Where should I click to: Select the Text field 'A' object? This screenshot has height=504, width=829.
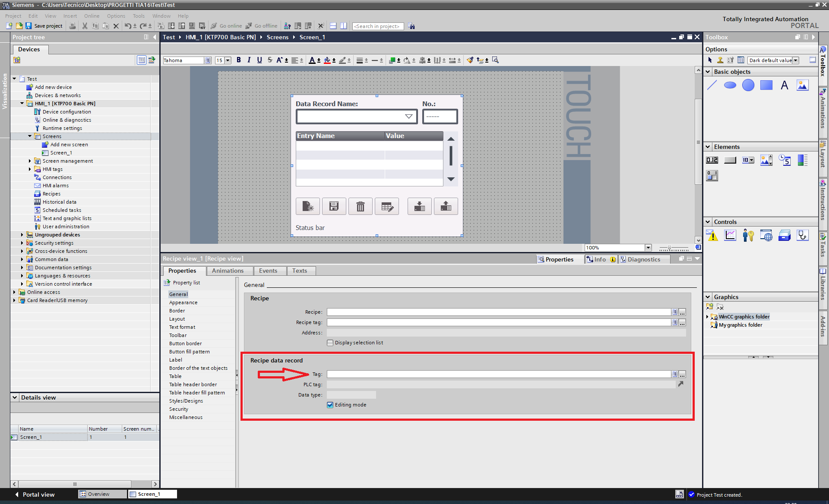tap(784, 85)
